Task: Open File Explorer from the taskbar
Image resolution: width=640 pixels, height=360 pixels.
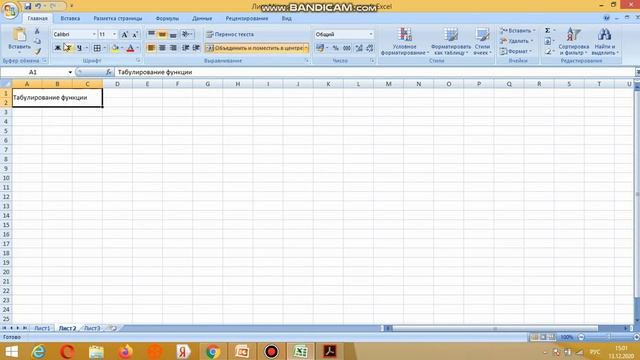Action: coord(96,351)
